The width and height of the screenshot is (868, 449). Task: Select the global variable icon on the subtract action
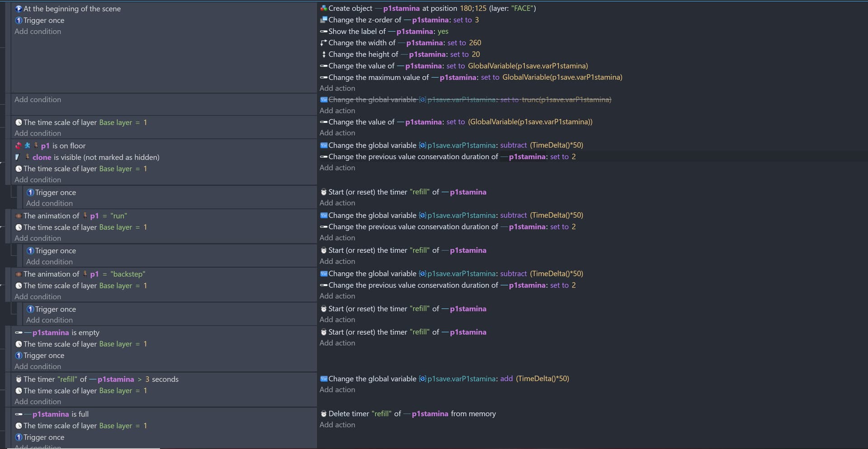[324, 145]
